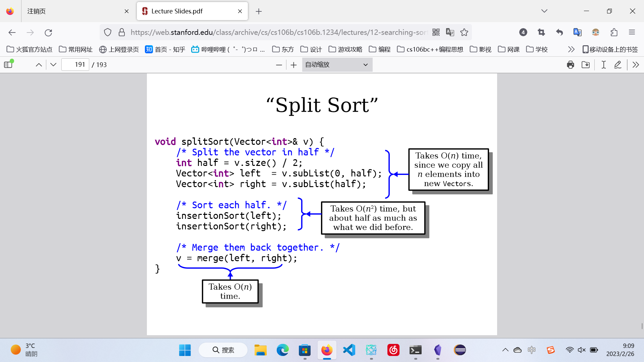Open QR code generator in address bar
644x362 pixels.
[x=436, y=32]
